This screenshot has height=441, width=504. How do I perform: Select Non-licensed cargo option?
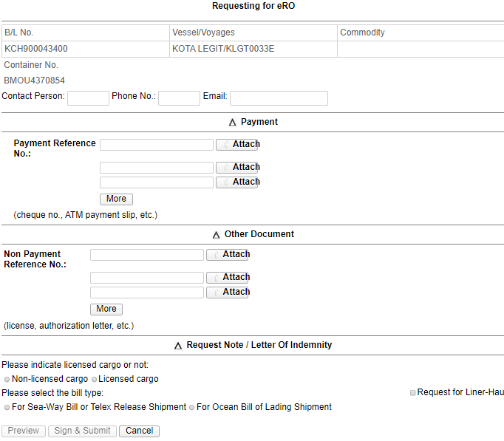click(x=7, y=380)
